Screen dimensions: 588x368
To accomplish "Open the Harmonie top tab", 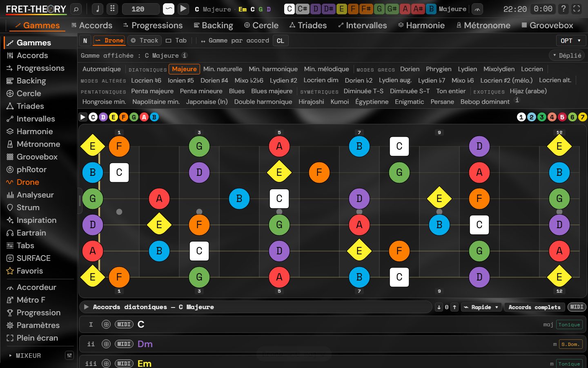I will tap(421, 25).
